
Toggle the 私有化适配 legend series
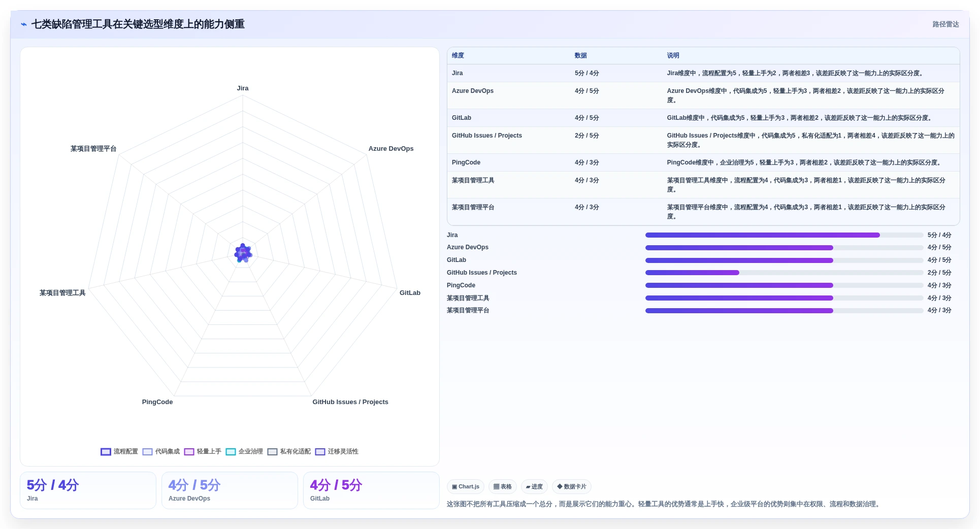tap(289, 451)
